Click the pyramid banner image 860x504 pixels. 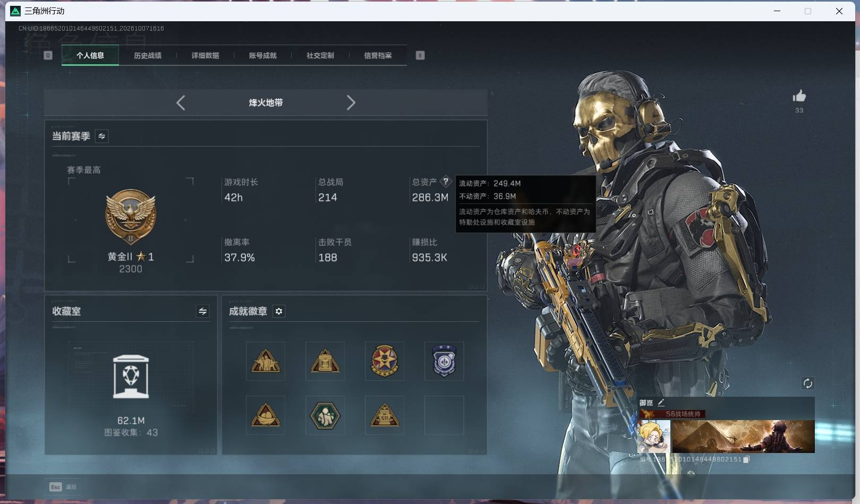pos(743,437)
